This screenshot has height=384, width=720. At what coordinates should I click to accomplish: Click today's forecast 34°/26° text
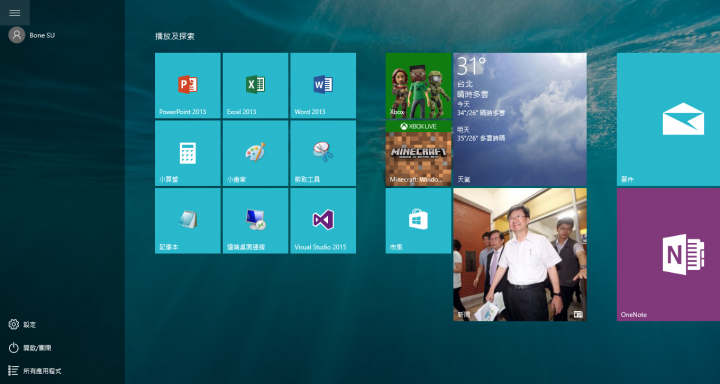pyautogui.click(x=481, y=113)
